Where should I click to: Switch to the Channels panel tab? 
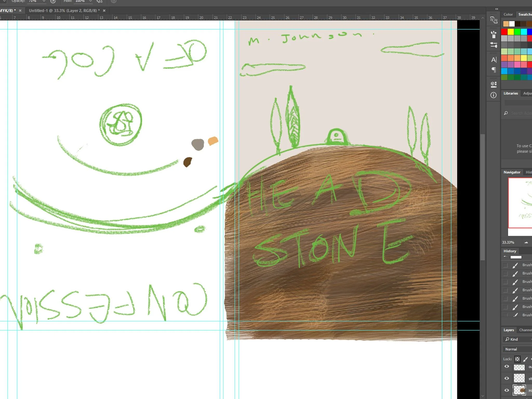point(525,330)
